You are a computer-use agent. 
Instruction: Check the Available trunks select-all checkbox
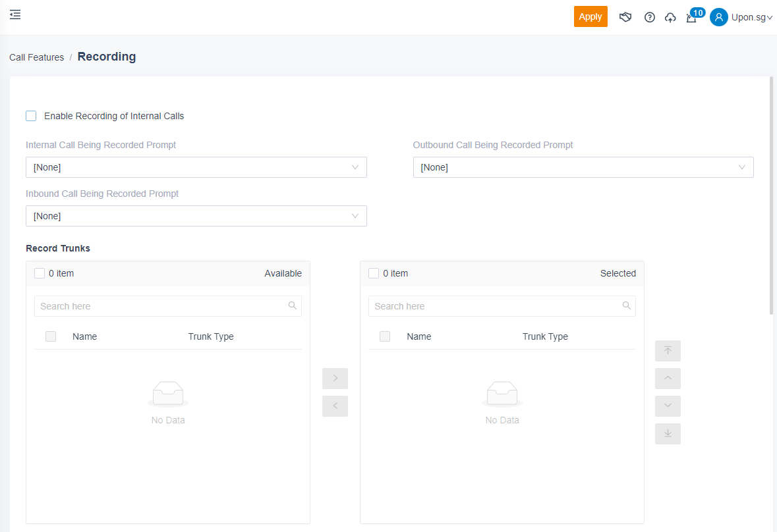(40, 273)
